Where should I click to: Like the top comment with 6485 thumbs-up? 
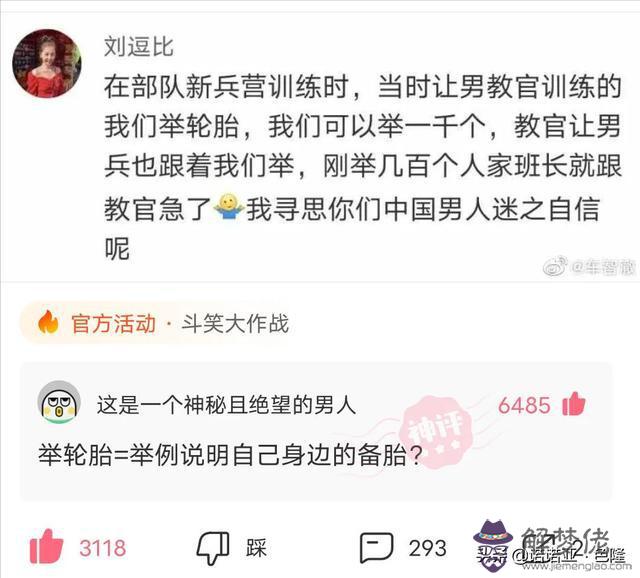[573, 404]
